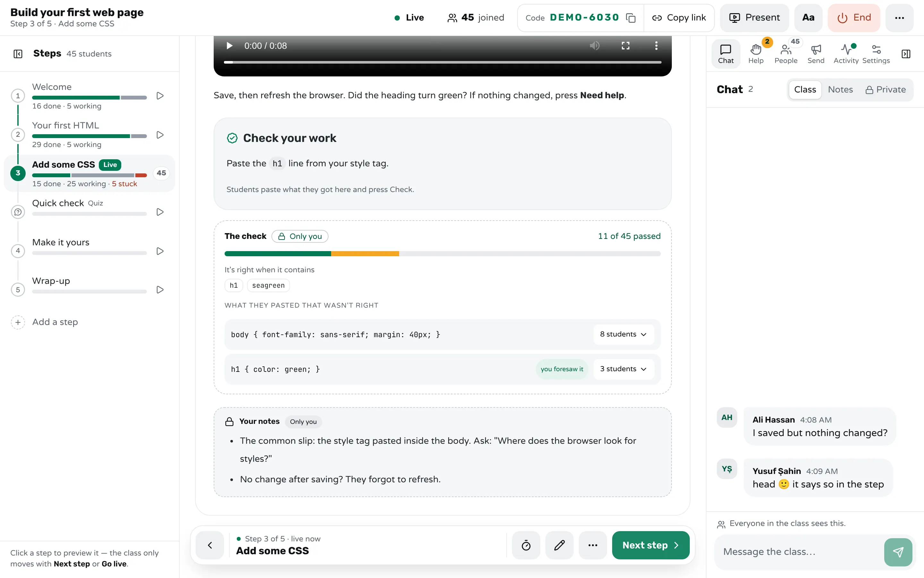Viewport: 924px width, 578px height.
Task: Mute the video volume icon
Action: 595,46
